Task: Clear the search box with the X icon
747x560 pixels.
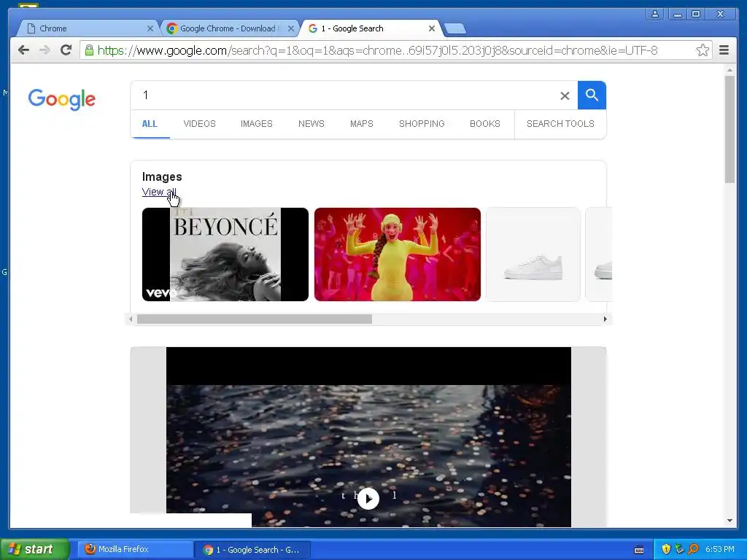Action: click(x=565, y=96)
